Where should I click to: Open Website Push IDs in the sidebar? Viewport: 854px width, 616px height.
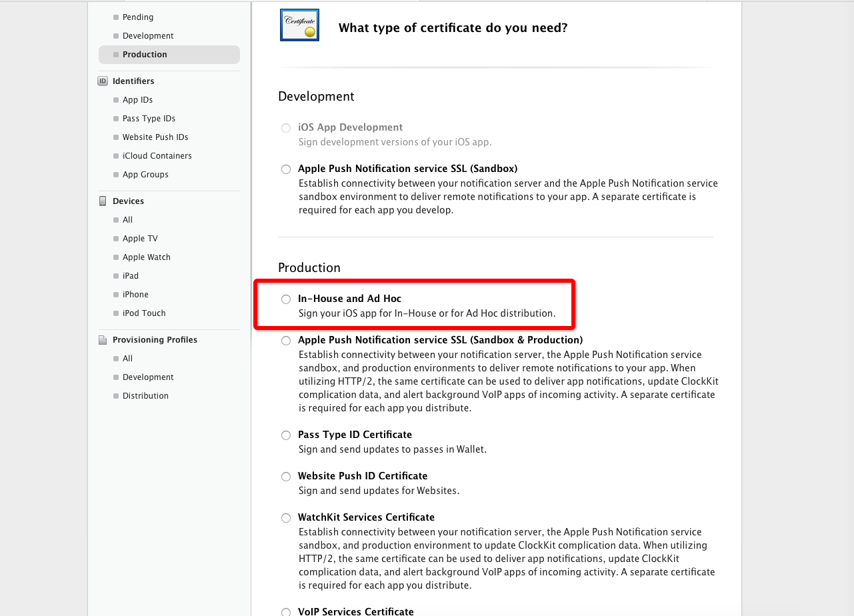pos(155,137)
